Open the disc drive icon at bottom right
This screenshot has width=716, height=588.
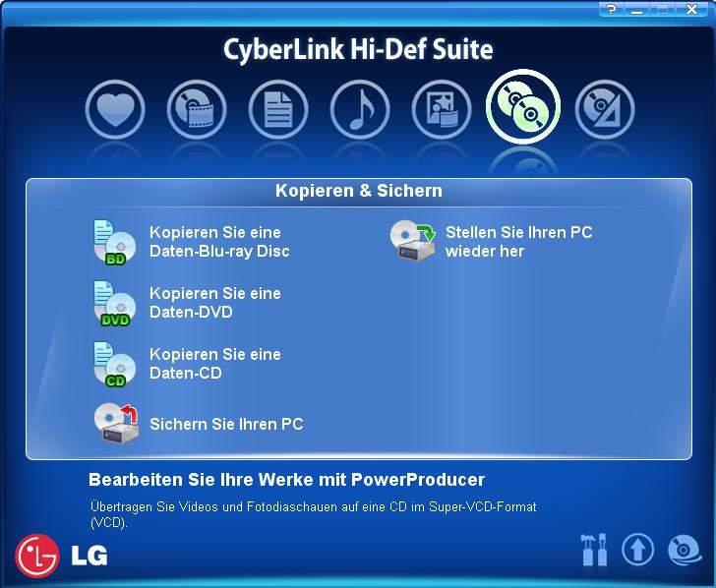coord(685,550)
